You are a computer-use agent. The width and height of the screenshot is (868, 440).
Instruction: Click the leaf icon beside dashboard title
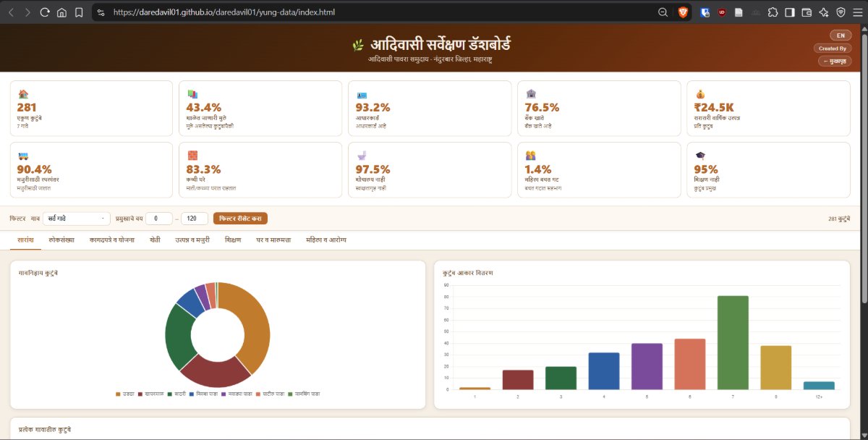[x=357, y=45]
